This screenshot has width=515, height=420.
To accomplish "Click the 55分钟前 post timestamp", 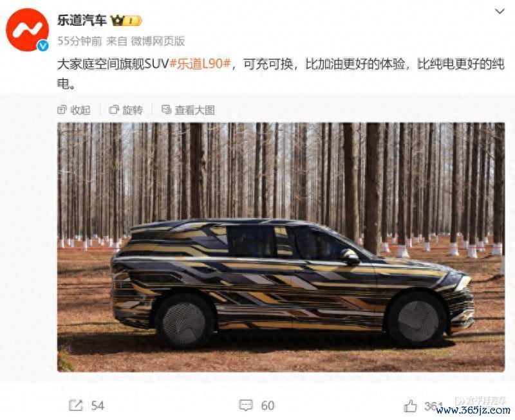I will coord(79,41).
